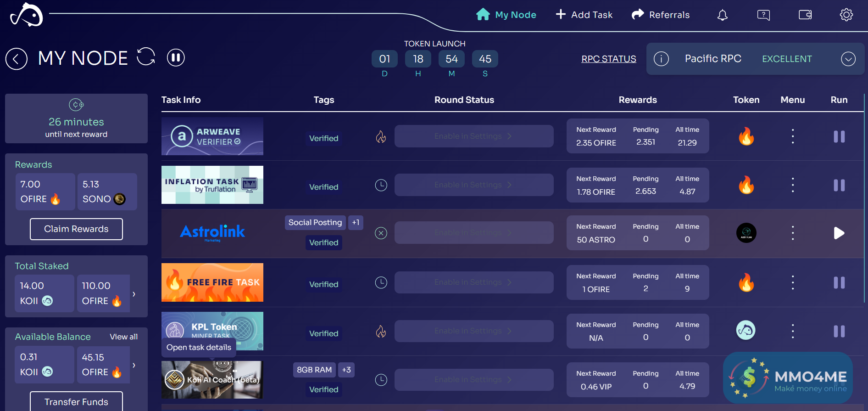Start the Astrolink task with play button
The width and height of the screenshot is (868, 411).
coord(839,233)
